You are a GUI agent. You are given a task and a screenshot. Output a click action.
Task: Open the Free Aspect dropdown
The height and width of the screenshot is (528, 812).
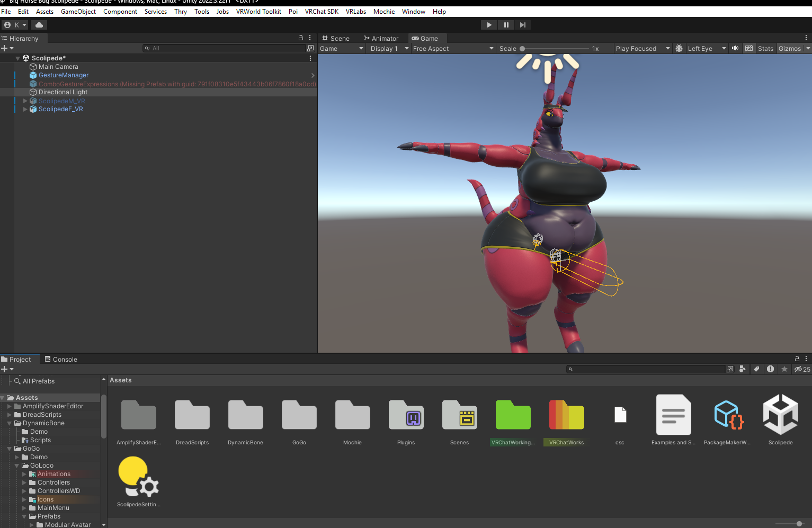click(x=453, y=48)
